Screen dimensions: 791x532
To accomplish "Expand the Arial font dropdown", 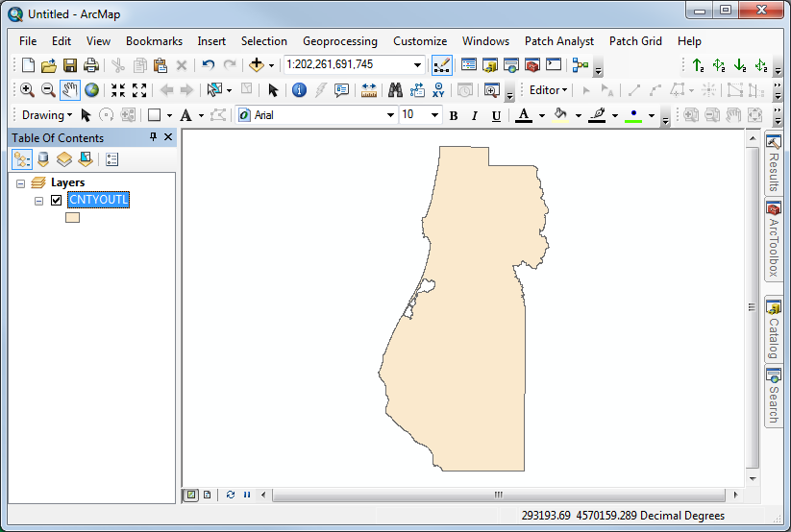I will click(x=390, y=115).
